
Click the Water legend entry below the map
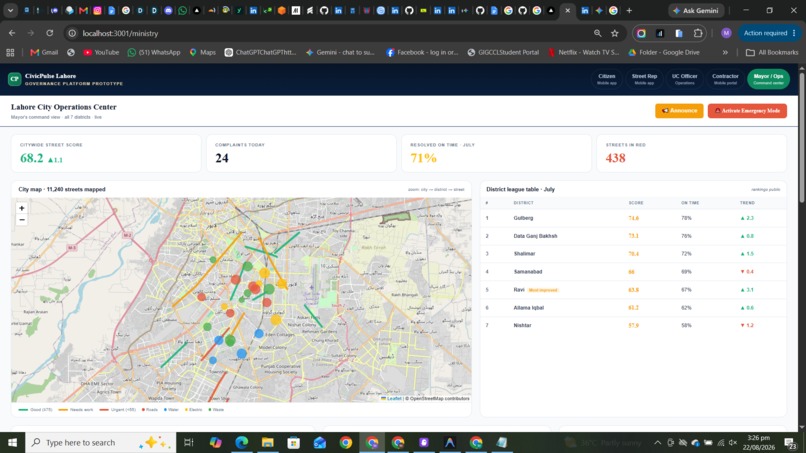(x=171, y=410)
